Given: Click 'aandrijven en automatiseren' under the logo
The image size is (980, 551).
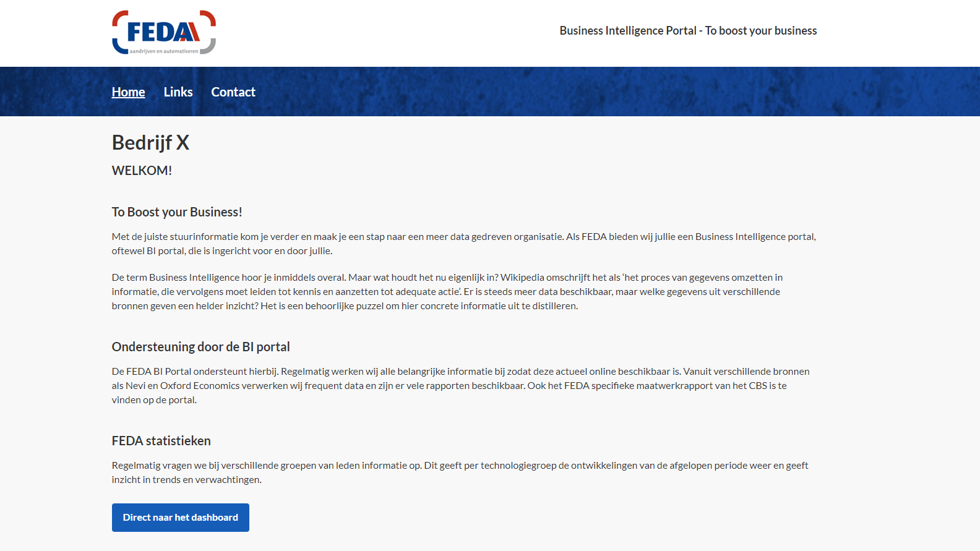Looking at the screenshot, I should 164,51.
